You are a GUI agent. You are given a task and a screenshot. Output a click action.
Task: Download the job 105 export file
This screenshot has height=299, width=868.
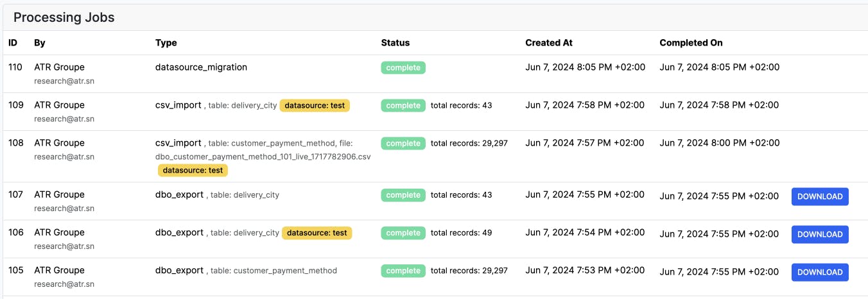tap(819, 272)
